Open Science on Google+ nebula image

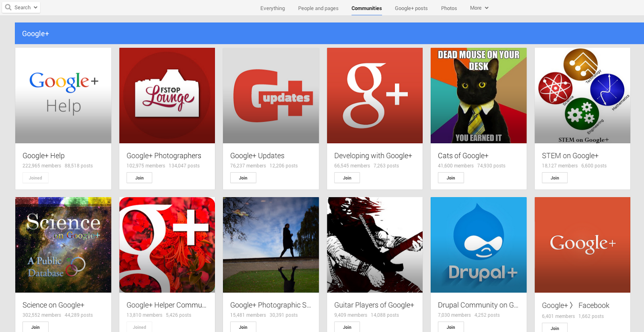click(63, 245)
